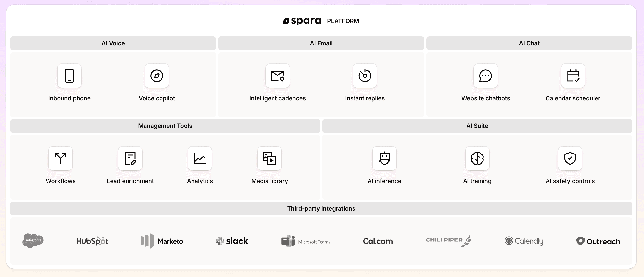Open the Salesforce integration logo
Screen dimensions: 644x277
(33, 241)
